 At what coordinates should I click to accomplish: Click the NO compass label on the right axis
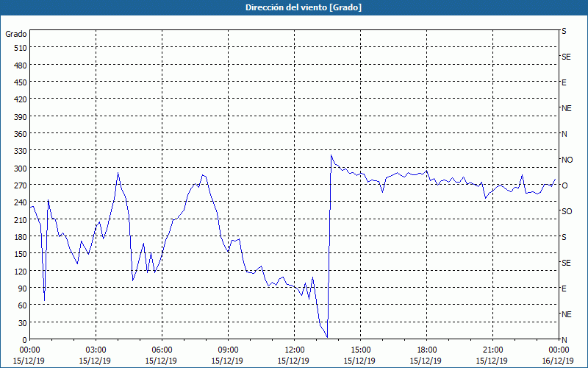coord(567,160)
